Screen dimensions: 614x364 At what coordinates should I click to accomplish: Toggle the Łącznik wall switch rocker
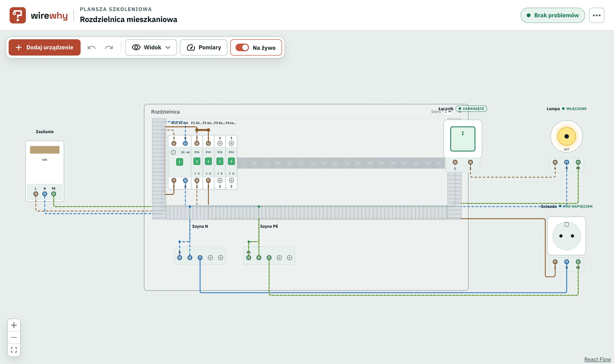click(x=463, y=139)
